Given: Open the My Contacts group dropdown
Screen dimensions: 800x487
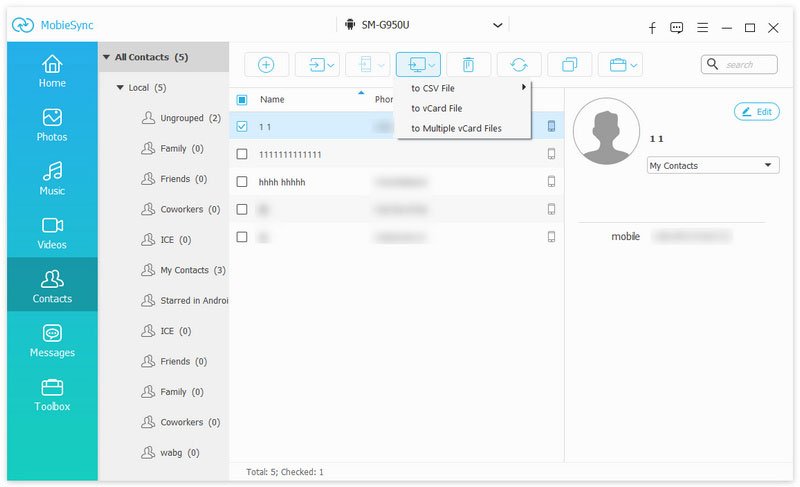Looking at the screenshot, I should click(x=713, y=166).
